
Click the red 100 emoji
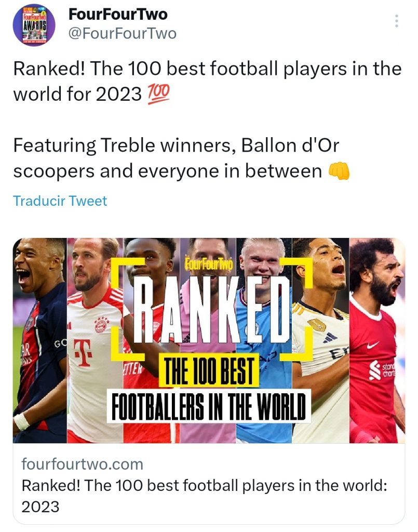158,94
